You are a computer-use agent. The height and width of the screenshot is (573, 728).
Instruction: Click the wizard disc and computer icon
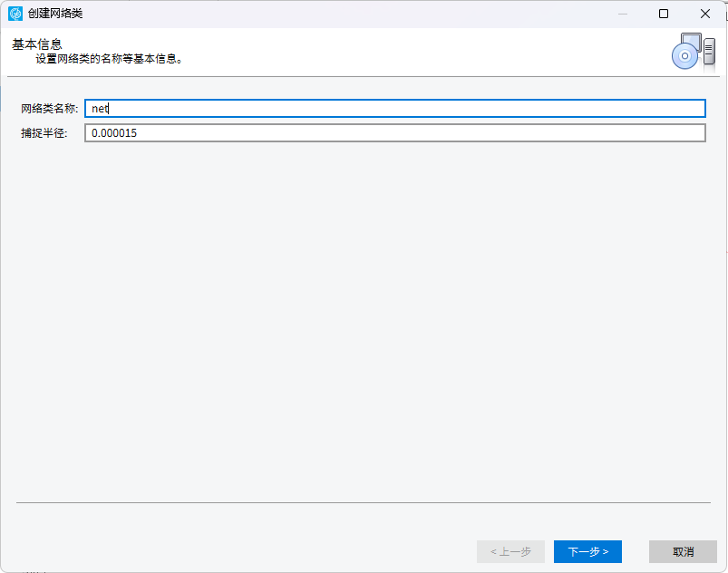click(x=694, y=52)
